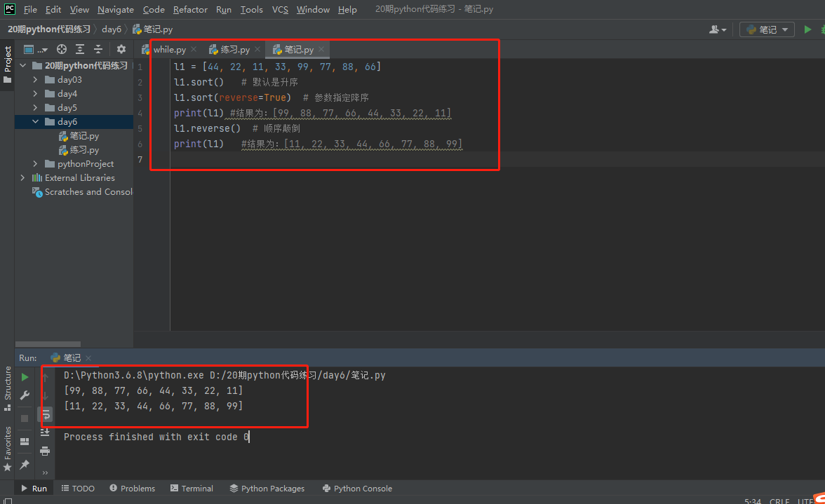Open the Run tool window button
825x504 pixels.
[x=34, y=489]
